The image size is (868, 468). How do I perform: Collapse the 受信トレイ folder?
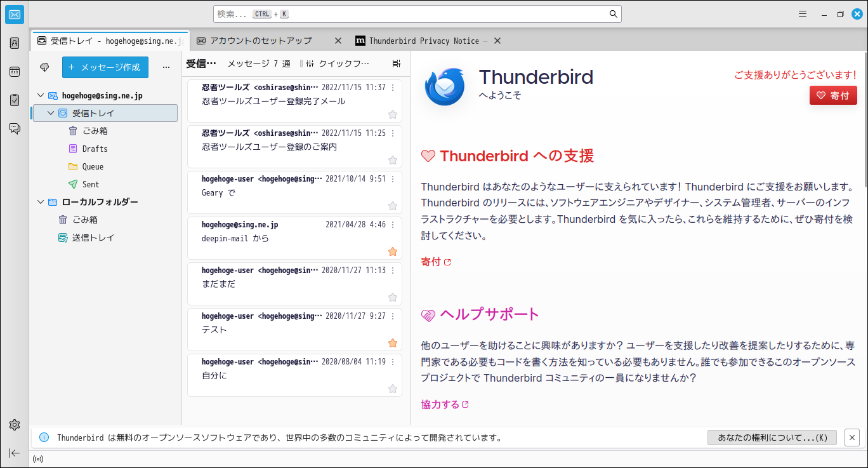[x=49, y=112]
